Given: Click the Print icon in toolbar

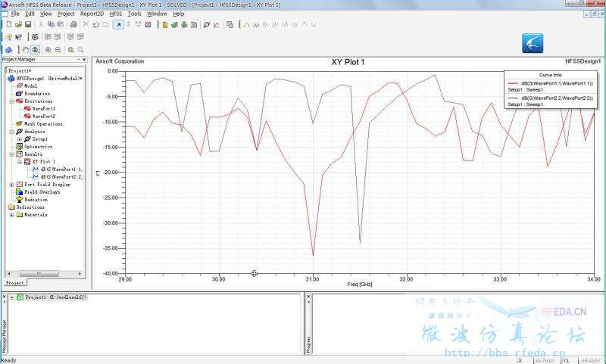Looking at the screenshot, I should click(73, 24).
